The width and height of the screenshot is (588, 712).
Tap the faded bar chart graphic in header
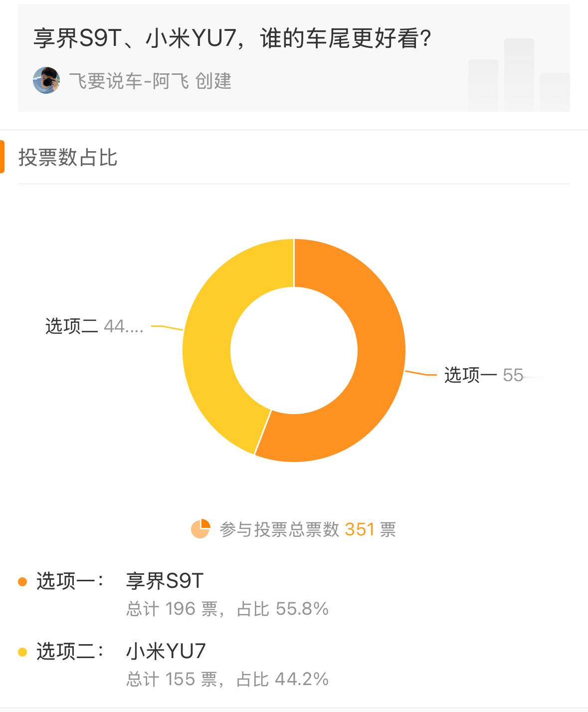tap(519, 75)
